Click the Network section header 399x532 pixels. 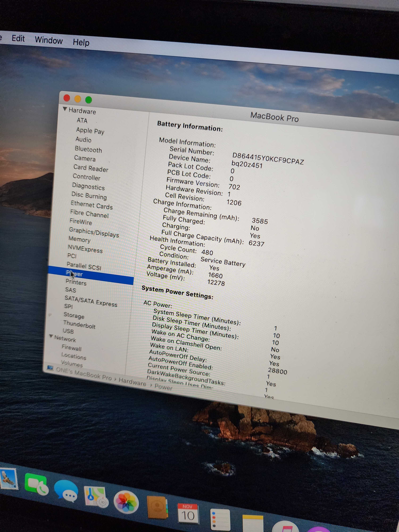click(65, 339)
